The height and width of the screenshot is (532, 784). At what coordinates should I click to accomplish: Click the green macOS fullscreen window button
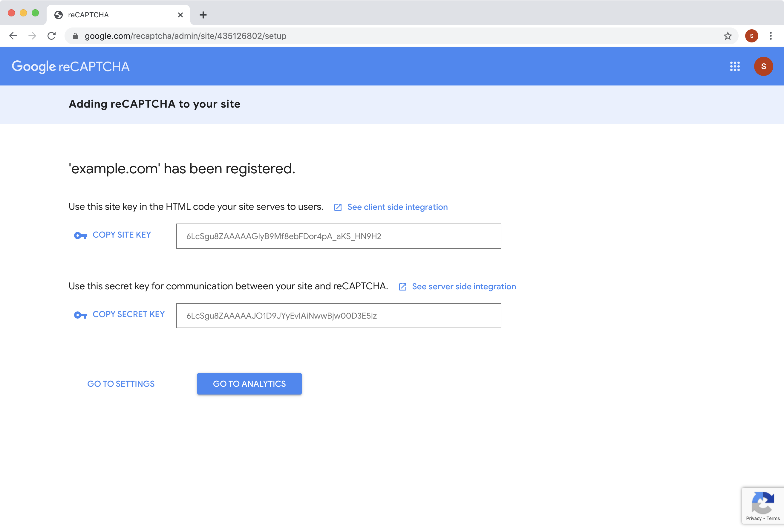(35, 13)
